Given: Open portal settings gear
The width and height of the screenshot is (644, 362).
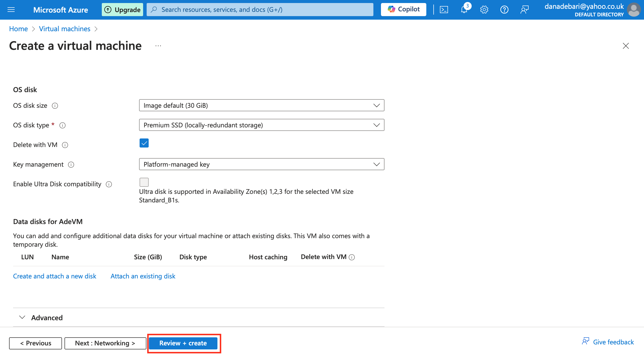Looking at the screenshot, I should pyautogui.click(x=484, y=10).
